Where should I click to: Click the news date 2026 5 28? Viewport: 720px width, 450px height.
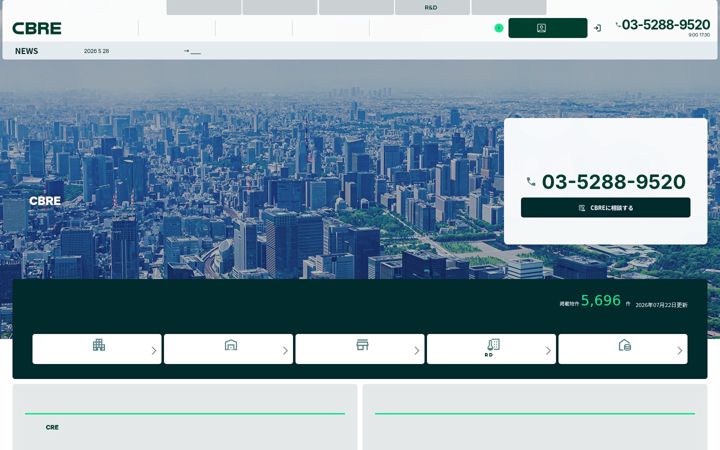pyautogui.click(x=96, y=51)
